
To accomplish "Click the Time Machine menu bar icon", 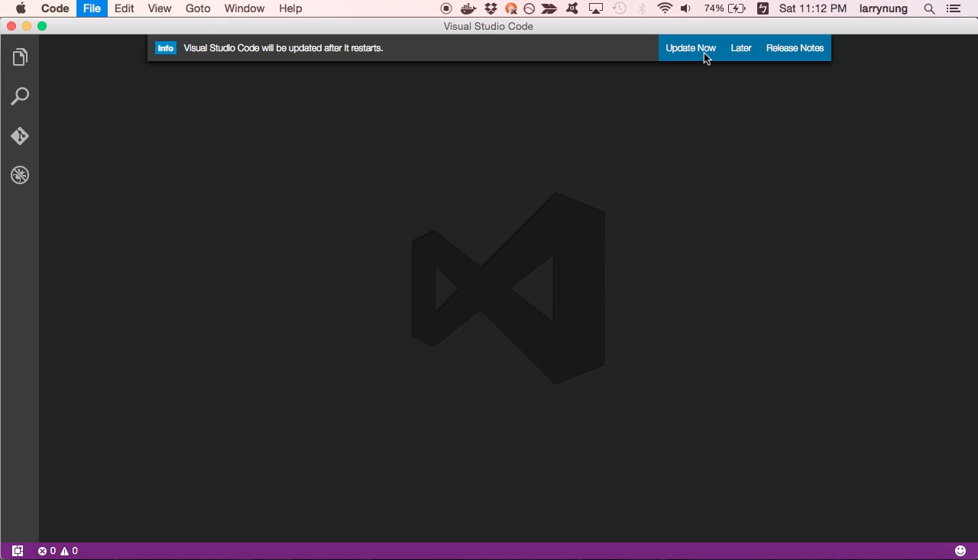I will [x=620, y=8].
